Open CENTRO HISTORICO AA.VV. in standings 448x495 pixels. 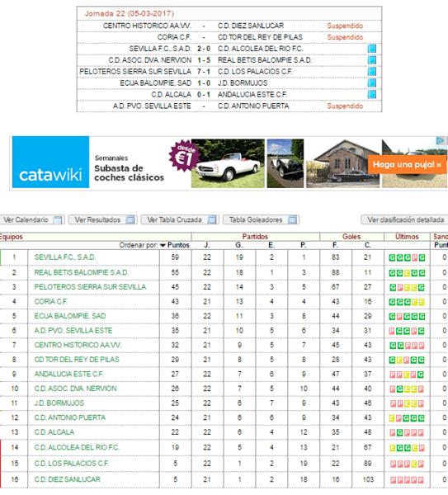78,345
